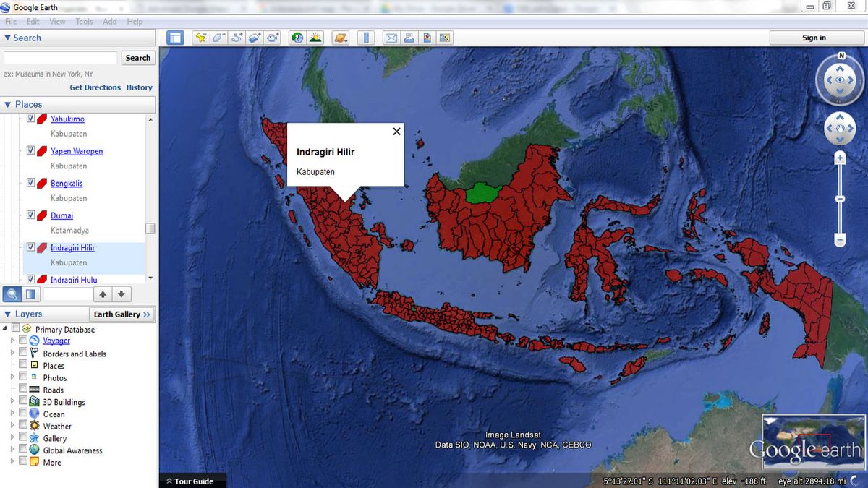Add a path from the toolbar
The image size is (868, 488).
(x=237, y=38)
